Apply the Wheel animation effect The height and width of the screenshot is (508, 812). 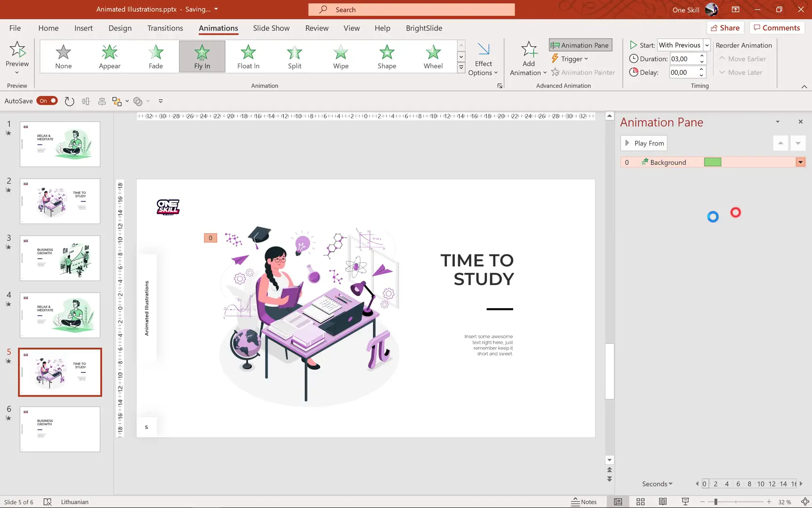(432, 56)
